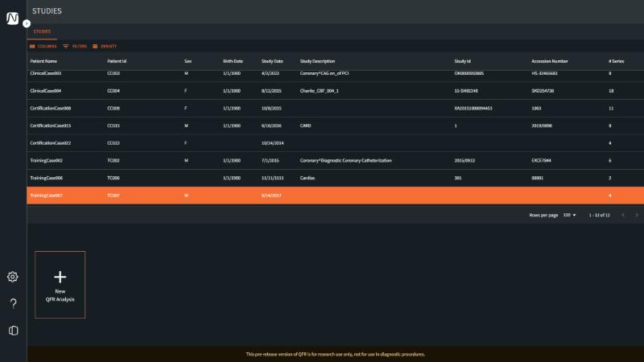Image resolution: width=644 pixels, height=362 pixels.
Task: Click the application logo icon in the sidebar
Action: [x=13, y=19]
